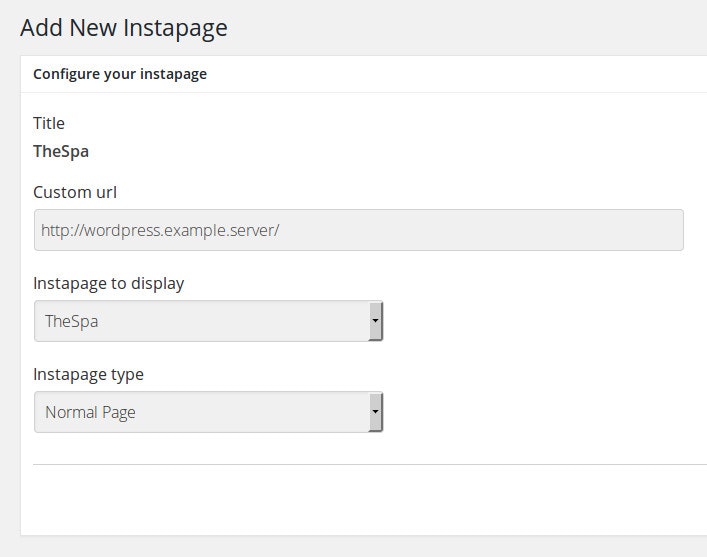Click the Add New Instapage heading
Image resolution: width=707 pixels, height=557 pixels.
123,27
